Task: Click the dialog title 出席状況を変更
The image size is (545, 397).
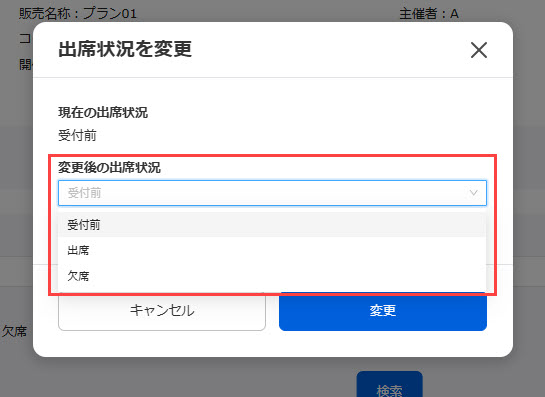Action: [125, 49]
